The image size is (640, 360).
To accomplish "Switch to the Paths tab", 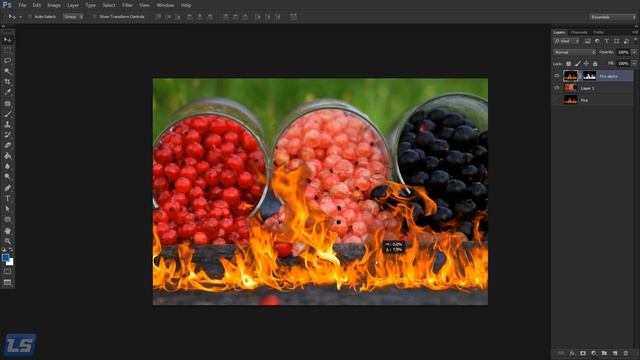I will coord(598,32).
